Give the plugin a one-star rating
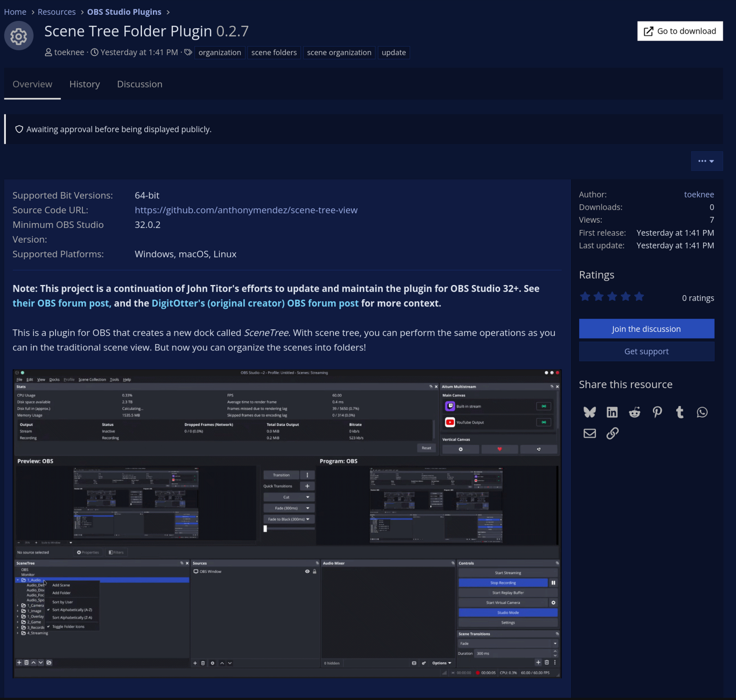The height and width of the screenshot is (700, 736). [585, 297]
